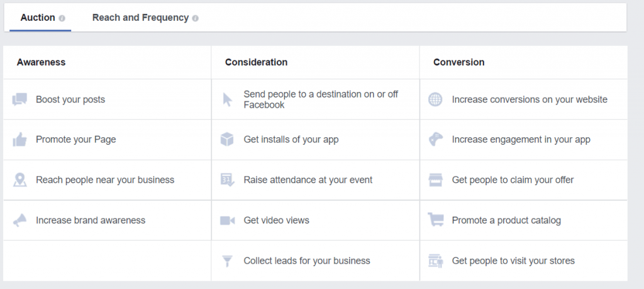Switch to the Auction tab
Screen dimensions: 644x289
tap(40, 18)
